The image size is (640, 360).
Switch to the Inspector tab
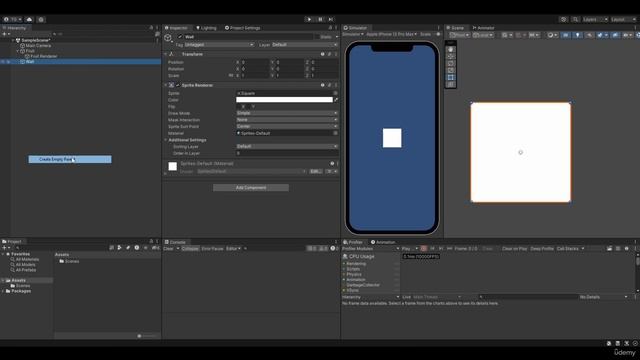(x=176, y=28)
